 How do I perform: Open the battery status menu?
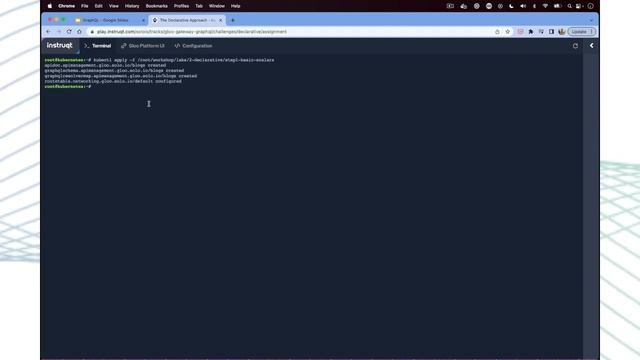(558, 6)
